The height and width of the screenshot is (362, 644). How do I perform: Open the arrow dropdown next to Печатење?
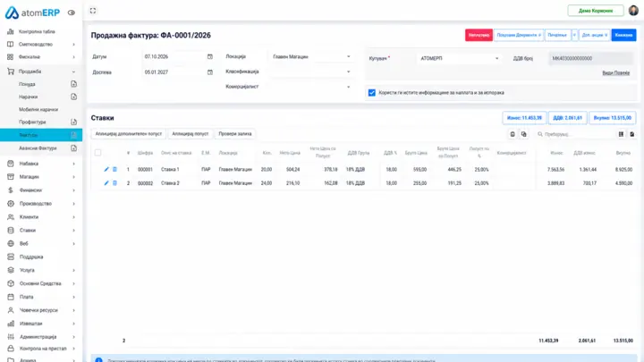point(574,35)
